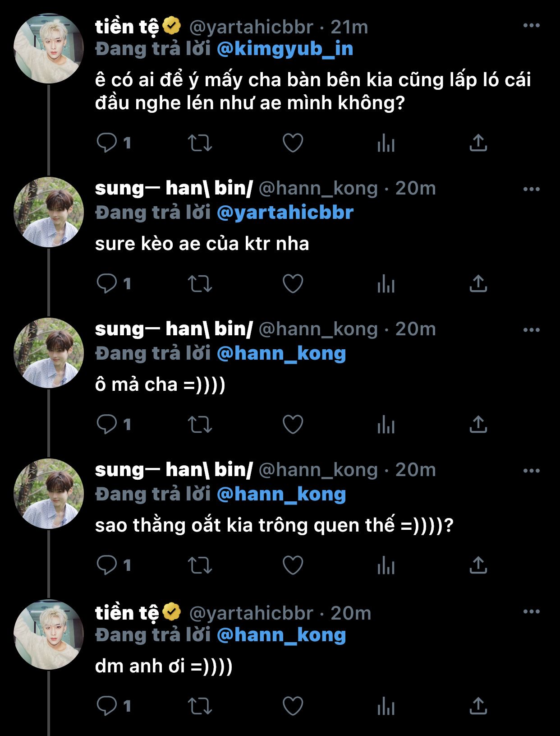Share the "dm anh ơi =))))" tweet
The height and width of the screenshot is (736, 560).
478,706
